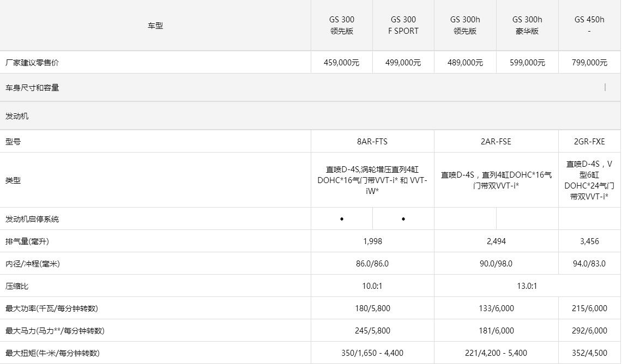Select the 8AR-FTS engine model cell
This screenshot has width=622, height=364.
click(x=372, y=142)
